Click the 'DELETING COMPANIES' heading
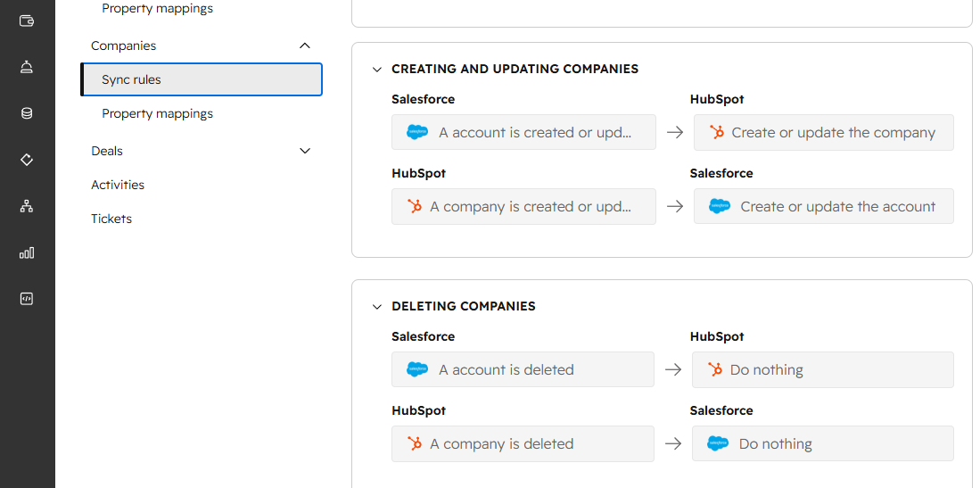Viewport: 980px width, 488px height. 464,306
